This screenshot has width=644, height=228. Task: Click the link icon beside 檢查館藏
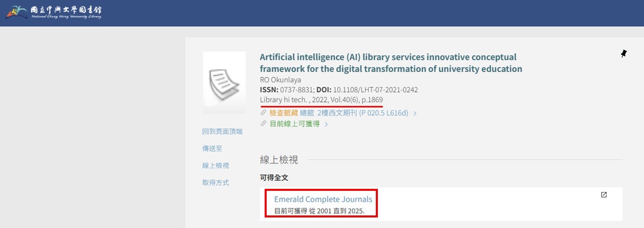pyautogui.click(x=263, y=113)
